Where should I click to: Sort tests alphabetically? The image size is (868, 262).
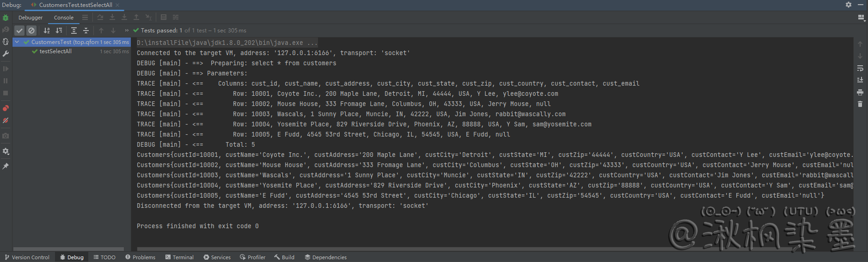pos(47,31)
